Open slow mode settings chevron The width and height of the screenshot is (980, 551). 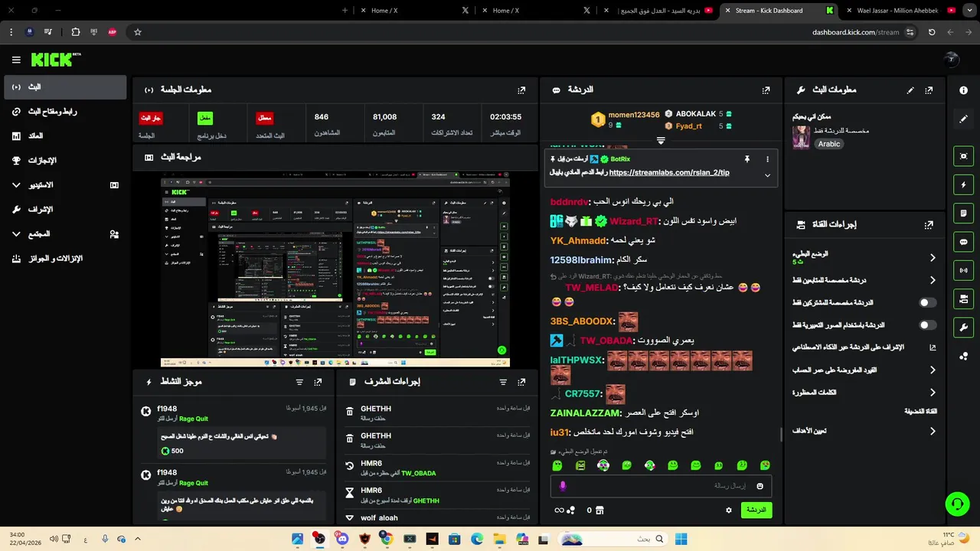pos(933,258)
